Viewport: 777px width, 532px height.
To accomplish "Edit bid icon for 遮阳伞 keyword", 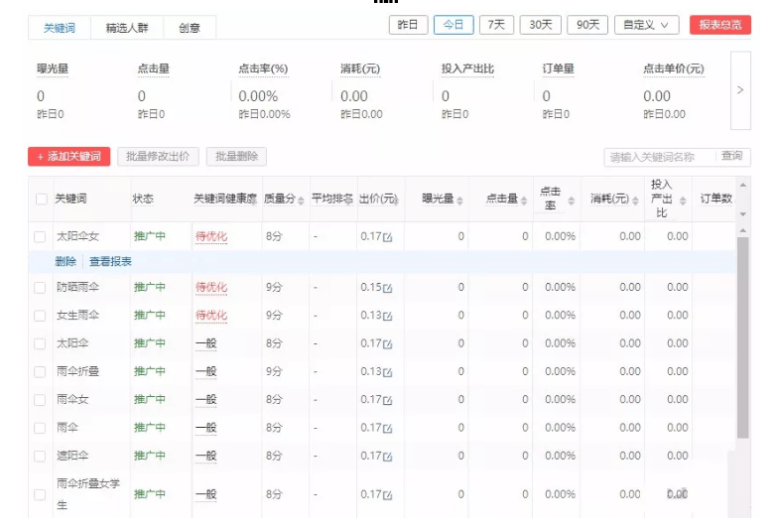I will pyautogui.click(x=388, y=457).
